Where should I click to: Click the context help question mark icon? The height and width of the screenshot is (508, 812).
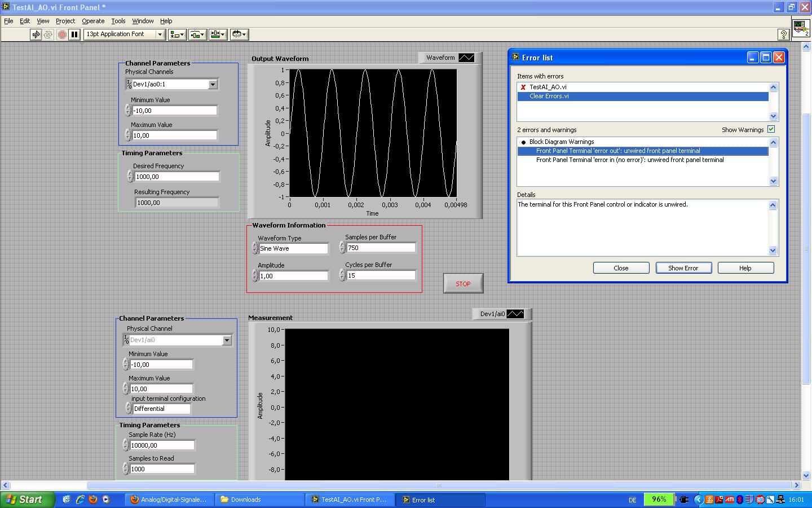pyautogui.click(x=783, y=34)
